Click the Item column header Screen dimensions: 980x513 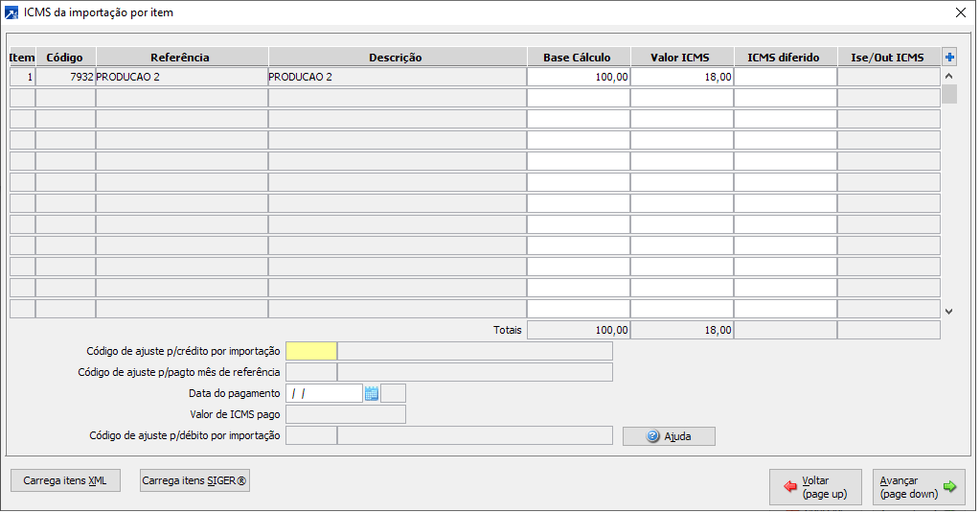(x=22, y=57)
